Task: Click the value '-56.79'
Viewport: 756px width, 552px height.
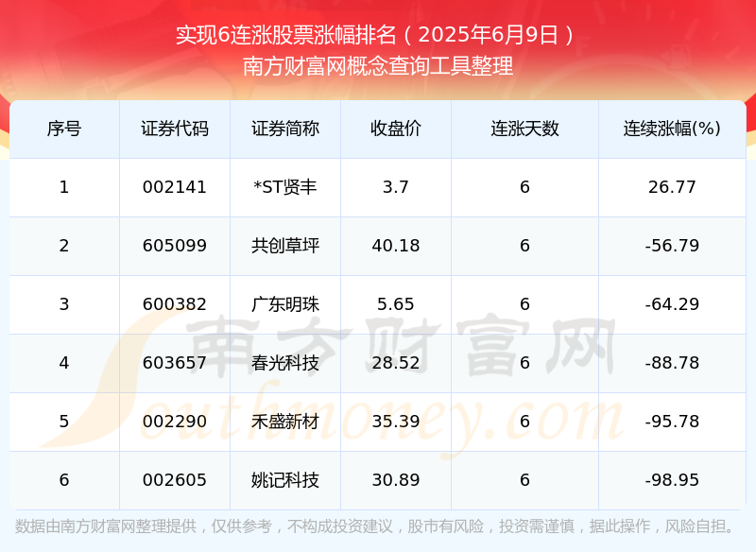Action: (x=672, y=246)
